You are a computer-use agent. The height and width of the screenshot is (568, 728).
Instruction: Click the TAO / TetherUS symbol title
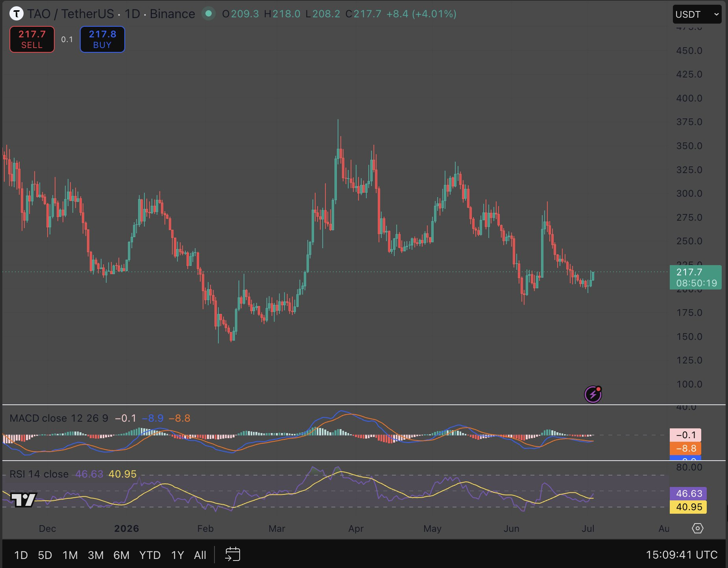[x=71, y=14]
